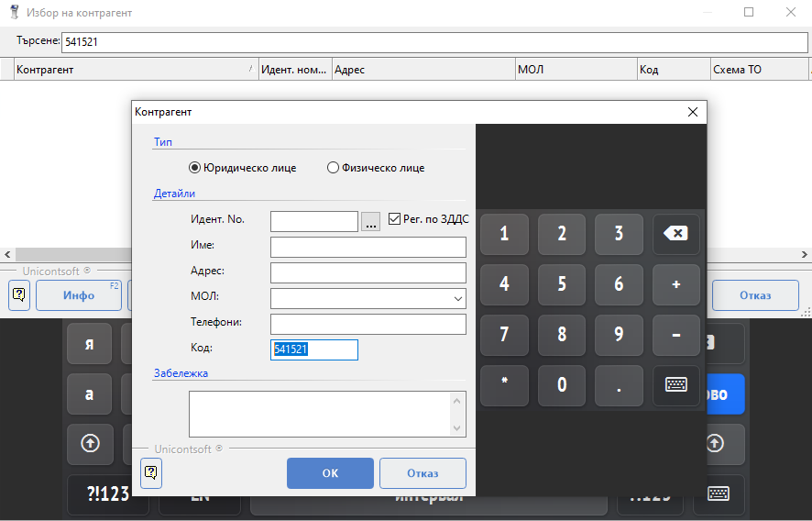The width and height of the screenshot is (812, 521).
Task: Sort by the Контрагент column header
Action: coord(133,70)
